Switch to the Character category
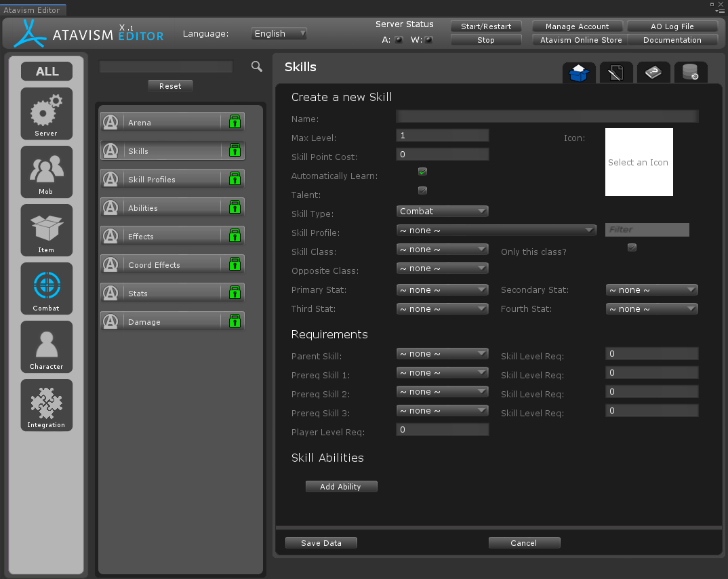Screen dimensions: 728x579 click(x=46, y=346)
